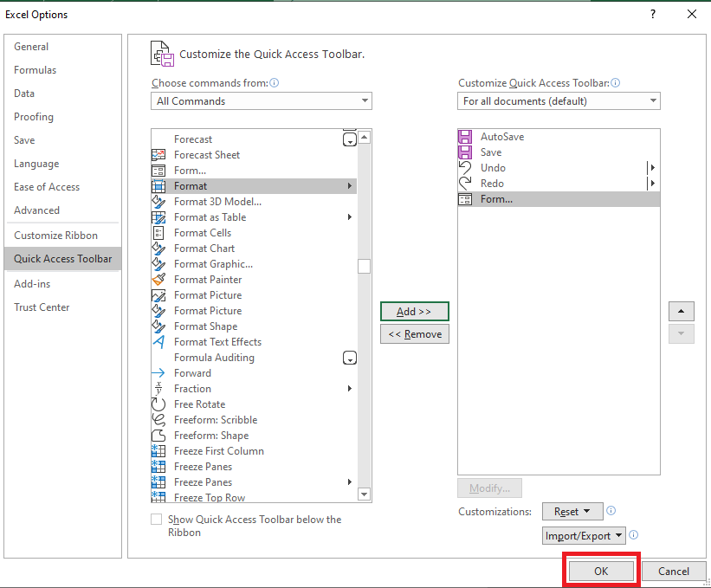Select the Format Cells icon
The image size is (711, 588).
[x=158, y=233]
